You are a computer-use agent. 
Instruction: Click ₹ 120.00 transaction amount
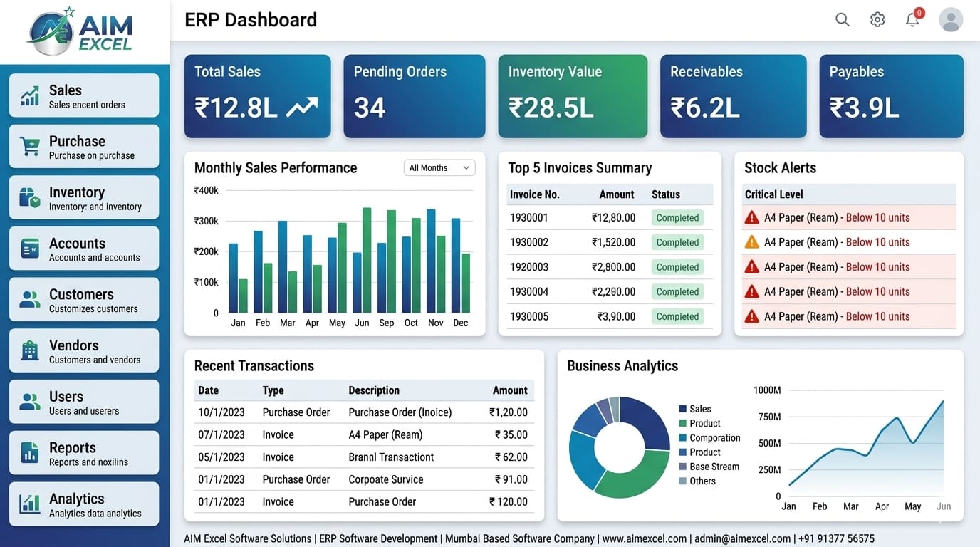tap(509, 501)
